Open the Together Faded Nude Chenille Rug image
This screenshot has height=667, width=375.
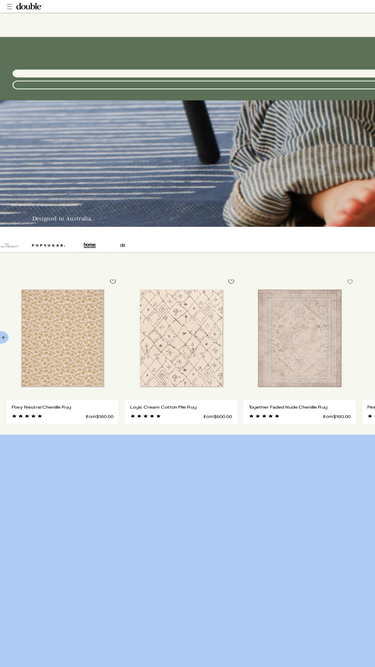pyautogui.click(x=300, y=338)
